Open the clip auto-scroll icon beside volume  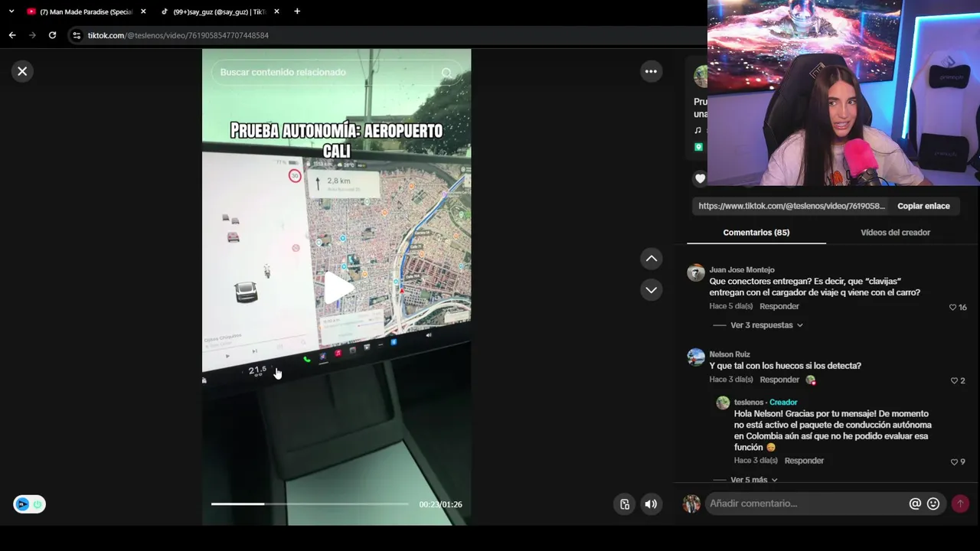(x=625, y=504)
